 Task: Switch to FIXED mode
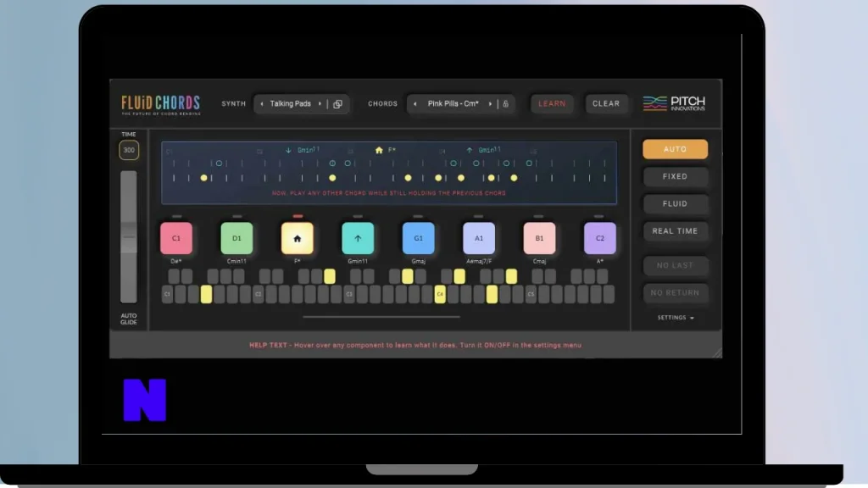click(x=675, y=176)
